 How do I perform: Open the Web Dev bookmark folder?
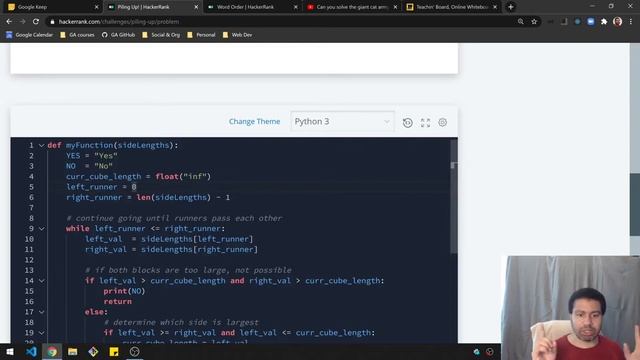coord(237,35)
